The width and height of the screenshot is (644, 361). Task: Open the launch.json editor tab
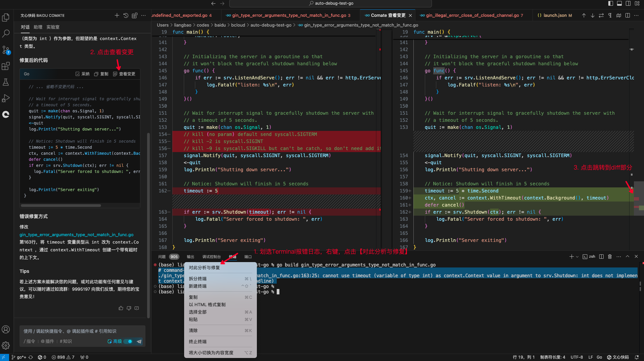(554, 15)
